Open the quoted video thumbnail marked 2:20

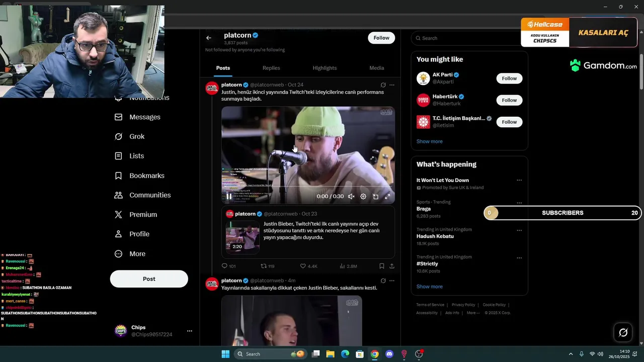pyautogui.click(x=243, y=236)
